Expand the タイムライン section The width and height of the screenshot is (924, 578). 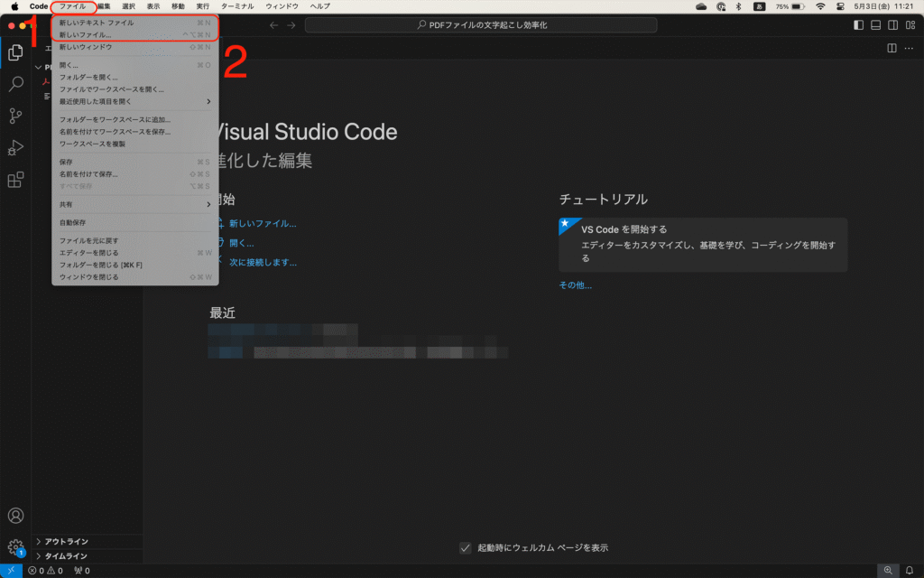click(88, 556)
